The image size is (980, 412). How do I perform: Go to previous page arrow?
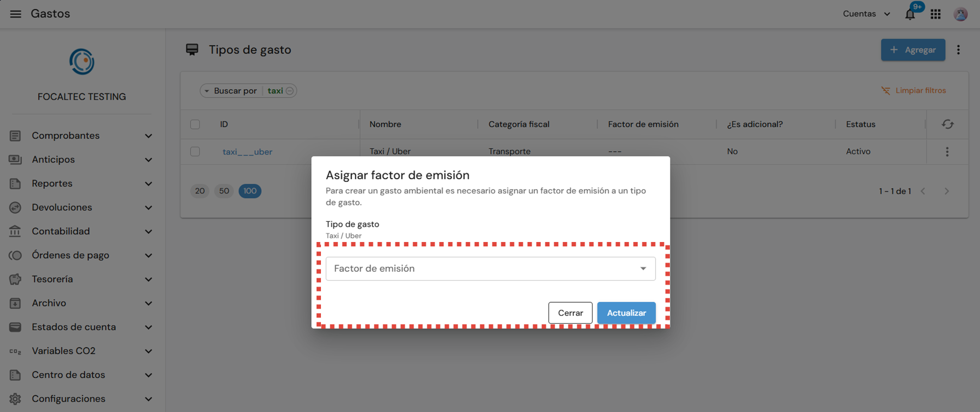coord(923,191)
